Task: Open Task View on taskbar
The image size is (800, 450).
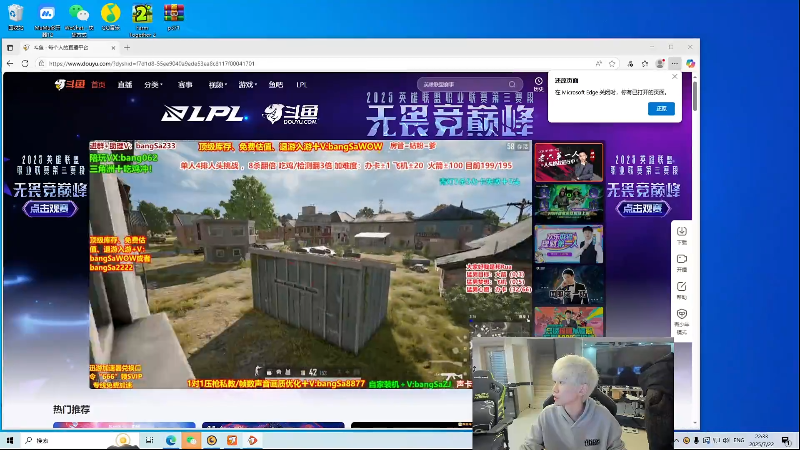Action: click(x=149, y=440)
